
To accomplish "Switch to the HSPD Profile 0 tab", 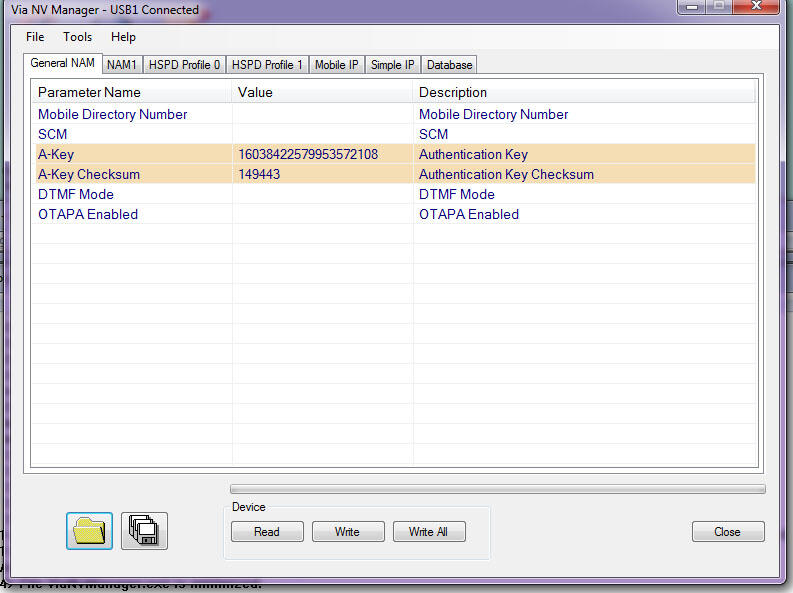I will tap(184, 65).
